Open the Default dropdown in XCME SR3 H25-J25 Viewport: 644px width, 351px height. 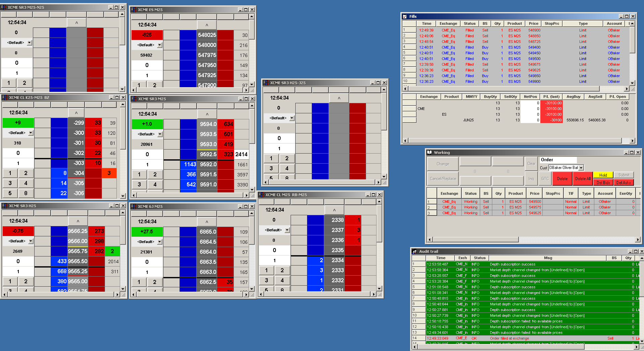point(292,118)
